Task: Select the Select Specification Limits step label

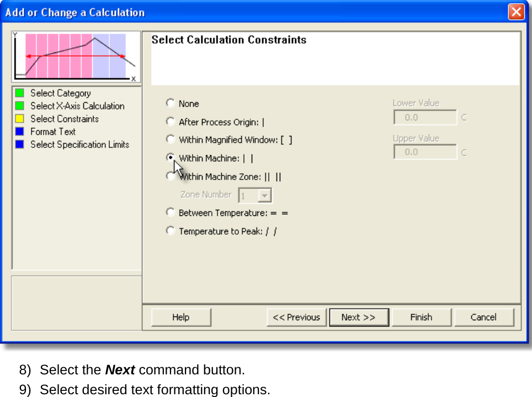Action: point(79,145)
